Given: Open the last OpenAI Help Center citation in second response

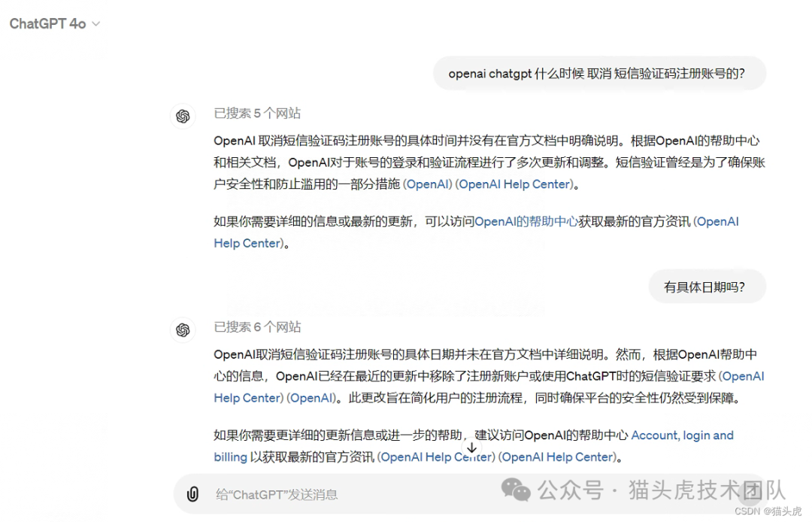Looking at the screenshot, I should click(x=557, y=457).
